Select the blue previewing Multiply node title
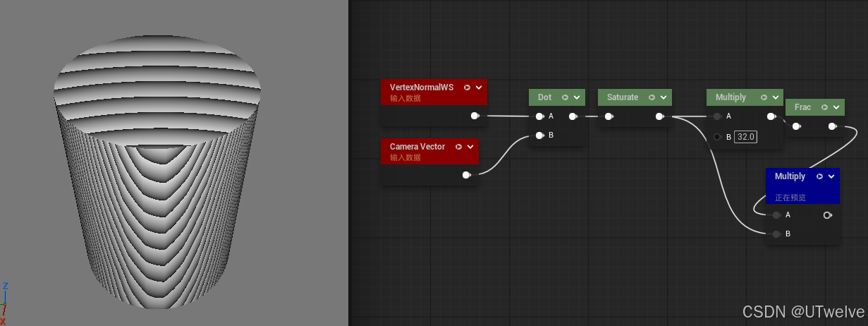Image resolution: width=868 pixels, height=326 pixels. (790, 176)
